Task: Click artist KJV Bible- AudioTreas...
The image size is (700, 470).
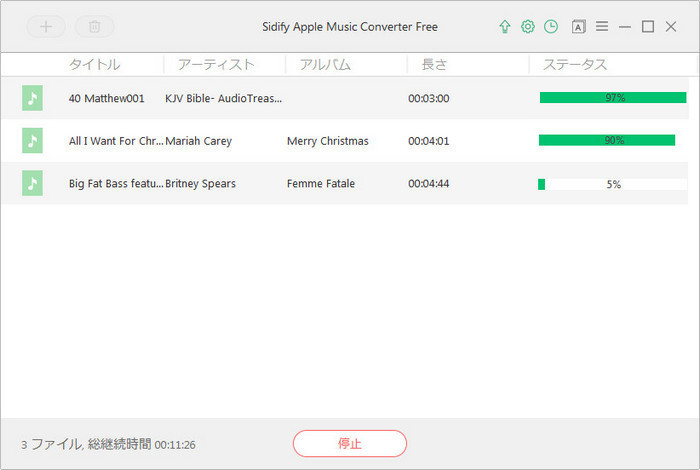Action: click(x=223, y=98)
